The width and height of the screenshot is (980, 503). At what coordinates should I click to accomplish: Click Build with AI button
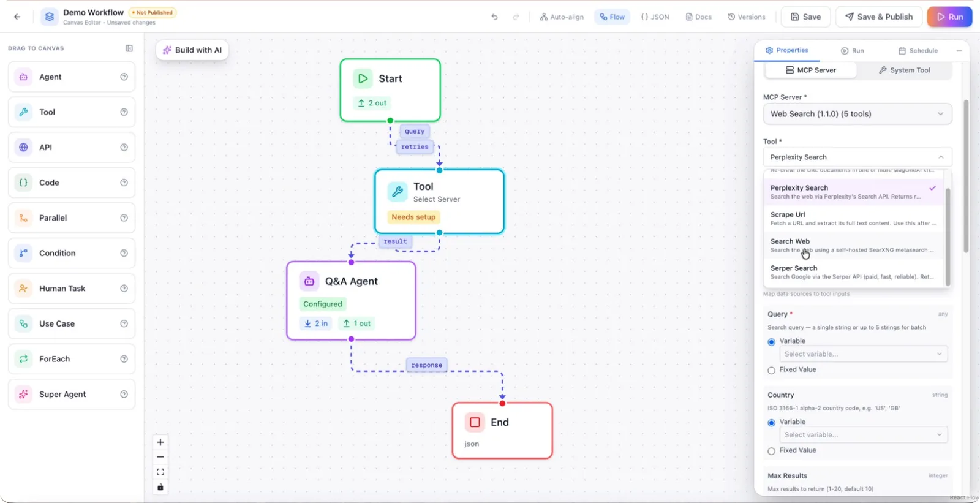[x=192, y=50]
